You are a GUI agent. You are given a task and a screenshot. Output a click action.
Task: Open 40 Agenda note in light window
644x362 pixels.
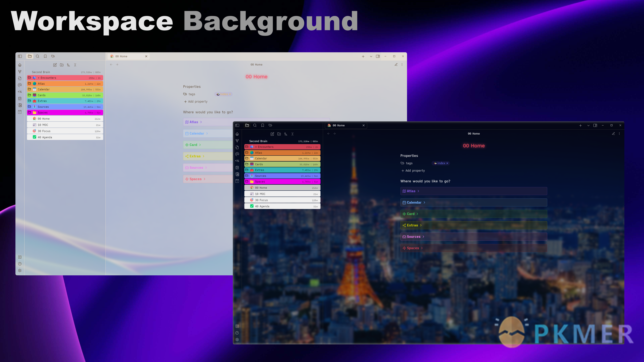pyautogui.click(x=65, y=137)
